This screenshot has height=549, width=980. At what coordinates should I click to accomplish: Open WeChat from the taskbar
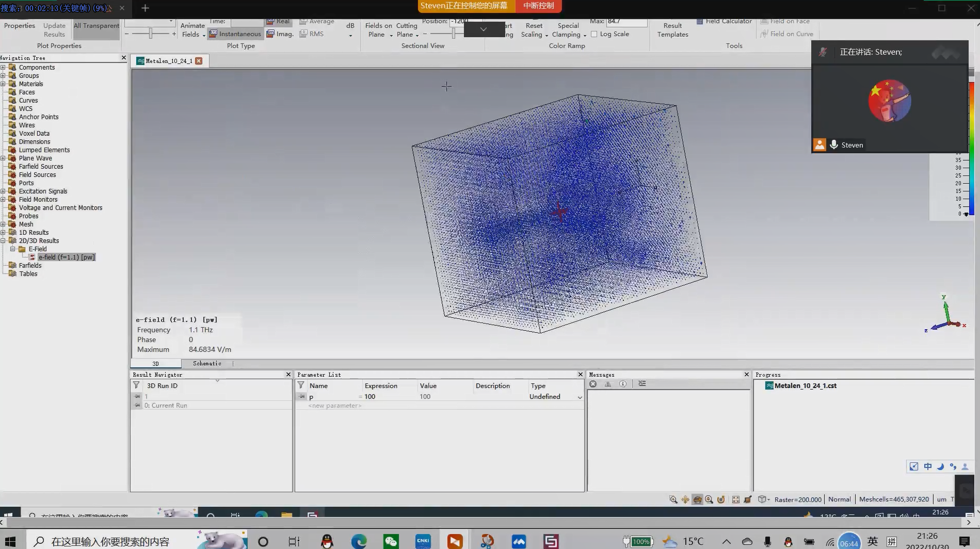[x=391, y=541]
